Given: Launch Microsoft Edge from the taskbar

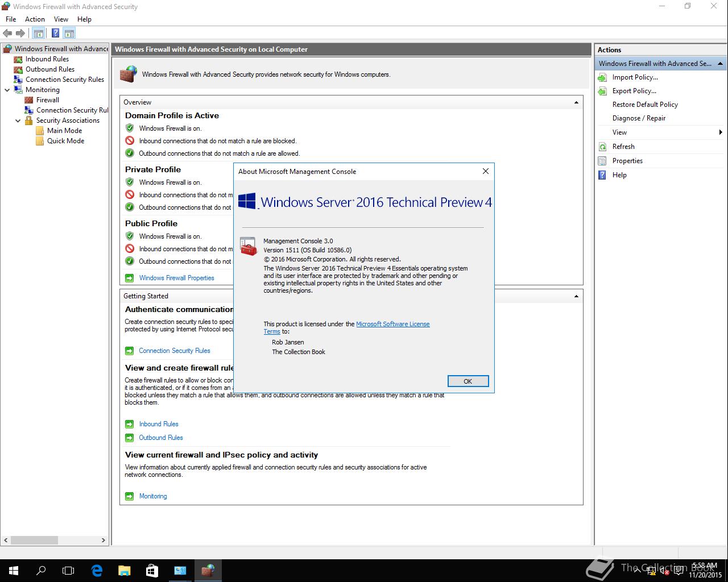Looking at the screenshot, I should (x=97, y=571).
